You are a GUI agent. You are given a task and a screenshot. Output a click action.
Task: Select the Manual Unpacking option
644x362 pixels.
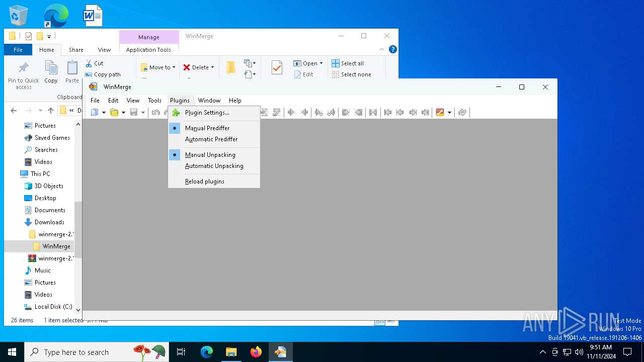[x=214, y=155]
